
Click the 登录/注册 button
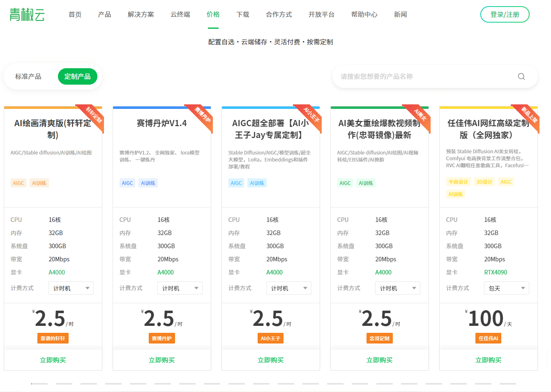click(505, 14)
